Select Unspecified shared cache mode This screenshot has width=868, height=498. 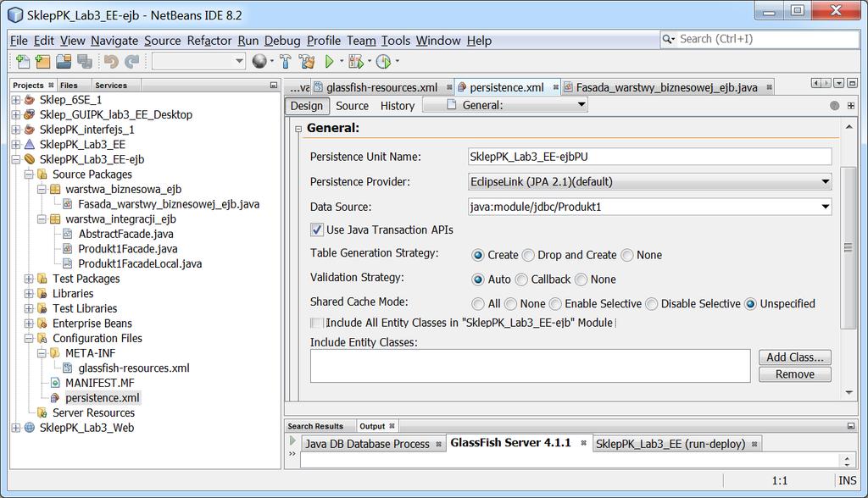point(750,304)
